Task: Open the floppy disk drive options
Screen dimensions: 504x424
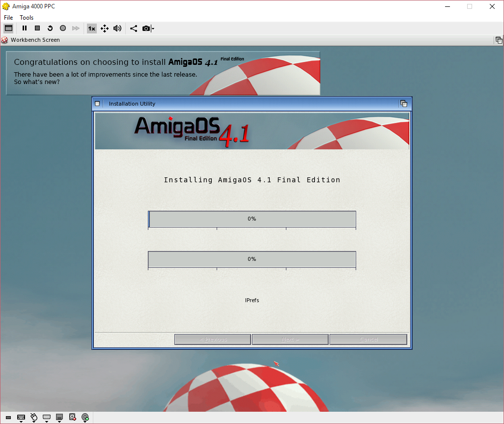Action: 59,418
